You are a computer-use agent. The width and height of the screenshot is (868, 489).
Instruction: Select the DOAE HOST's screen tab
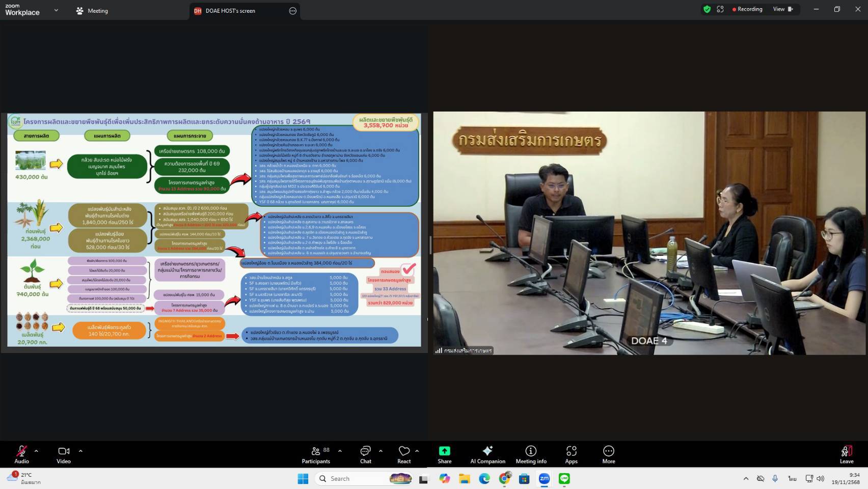pyautogui.click(x=230, y=11)
